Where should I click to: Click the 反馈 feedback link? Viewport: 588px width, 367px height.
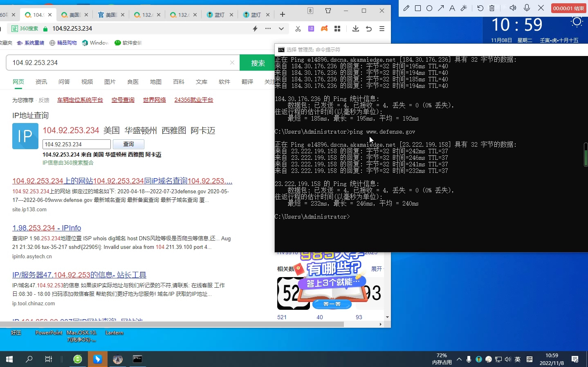coord(44,100)
